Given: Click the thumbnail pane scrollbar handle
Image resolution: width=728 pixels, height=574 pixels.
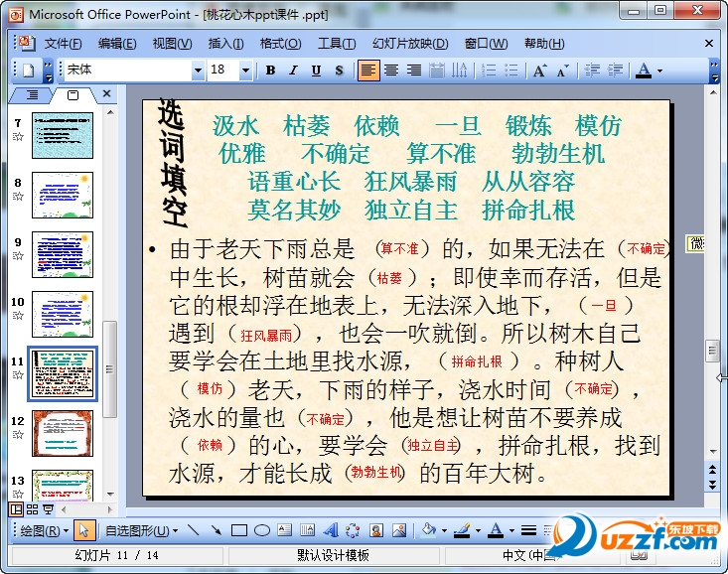Looking at the screenshot, I should [110, 369].
